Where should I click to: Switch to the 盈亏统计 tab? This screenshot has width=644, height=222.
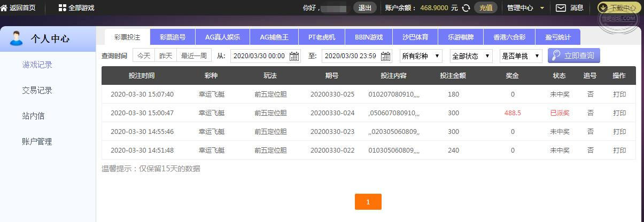558,37
